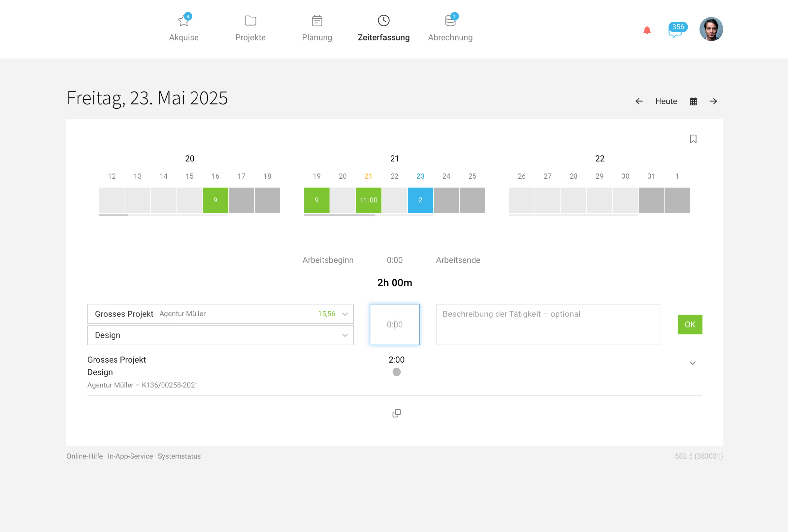Go to the next day with right arrow

click(713, 101)
